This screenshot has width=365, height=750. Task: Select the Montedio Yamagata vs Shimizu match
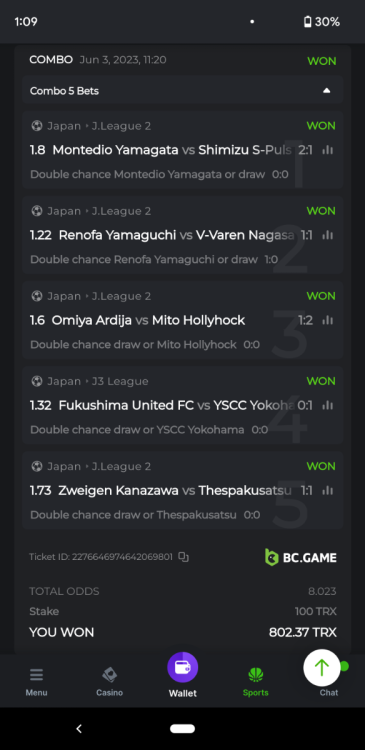pos(172,150)
